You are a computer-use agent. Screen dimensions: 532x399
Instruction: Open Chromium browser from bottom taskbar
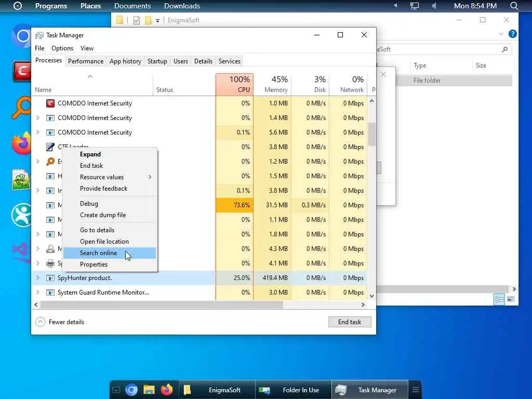click(131, 390)
